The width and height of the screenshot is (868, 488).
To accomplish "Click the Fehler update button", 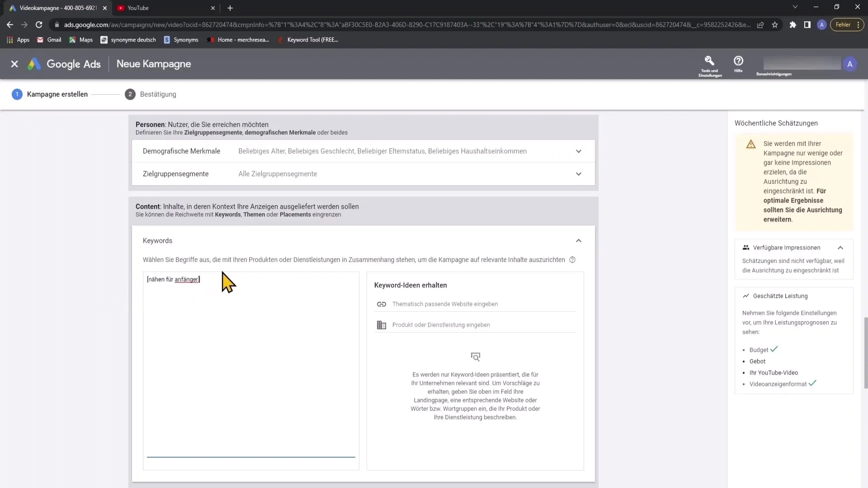I will click(x=847, y=25).
